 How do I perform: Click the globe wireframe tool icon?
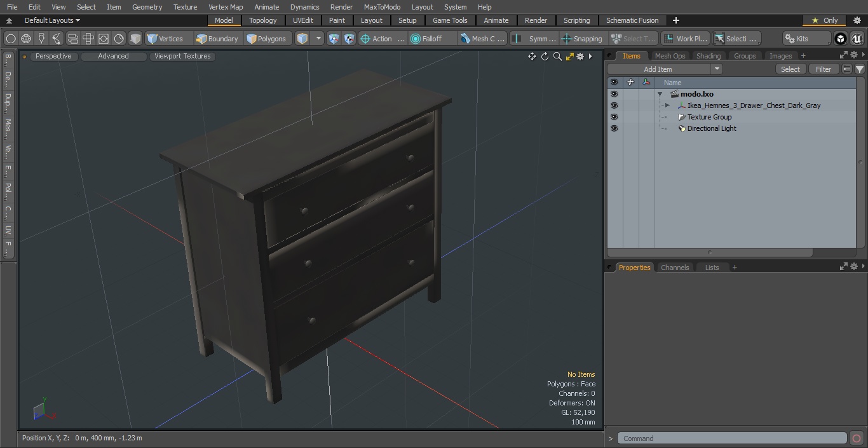[x=26, y=39]
